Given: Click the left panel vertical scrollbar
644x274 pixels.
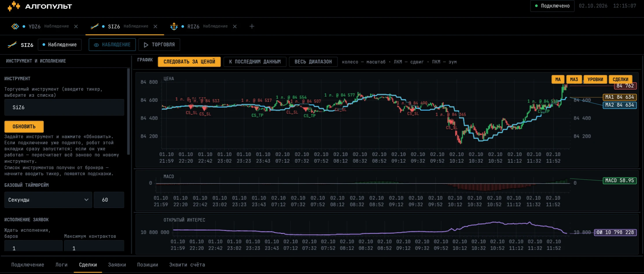Looking at the screenshot, I should (x=128, y=112).
